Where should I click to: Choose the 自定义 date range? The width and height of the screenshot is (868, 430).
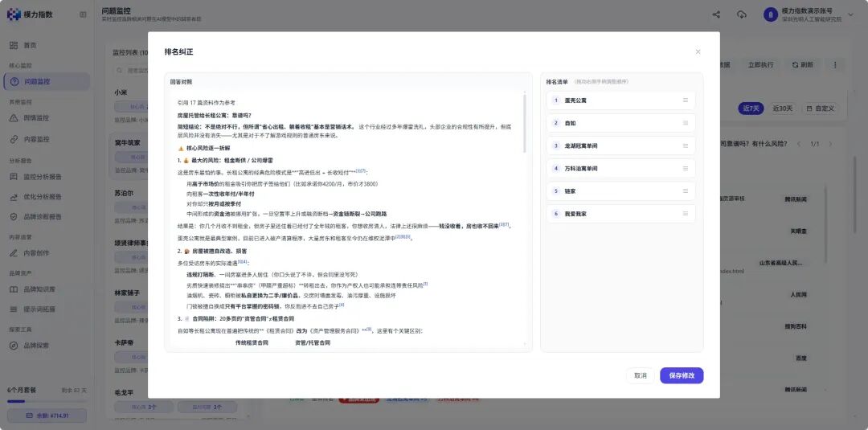tap(820, 109)
